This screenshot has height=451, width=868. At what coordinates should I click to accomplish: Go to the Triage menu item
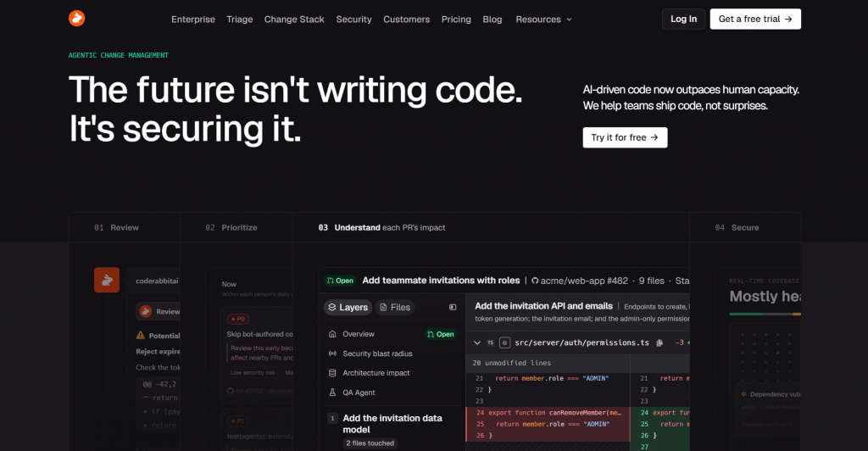click(x=240, y=19)
